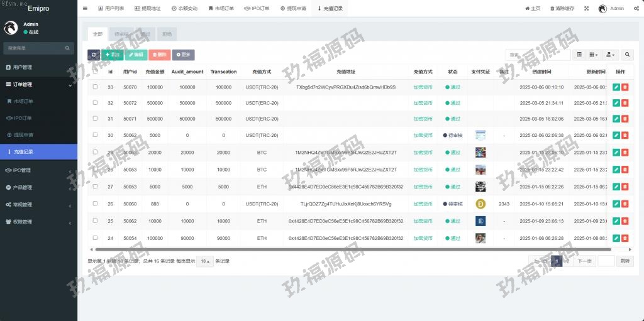Open the settings gears icon at top right
The image size is (644, 321).
pos(636,9)
